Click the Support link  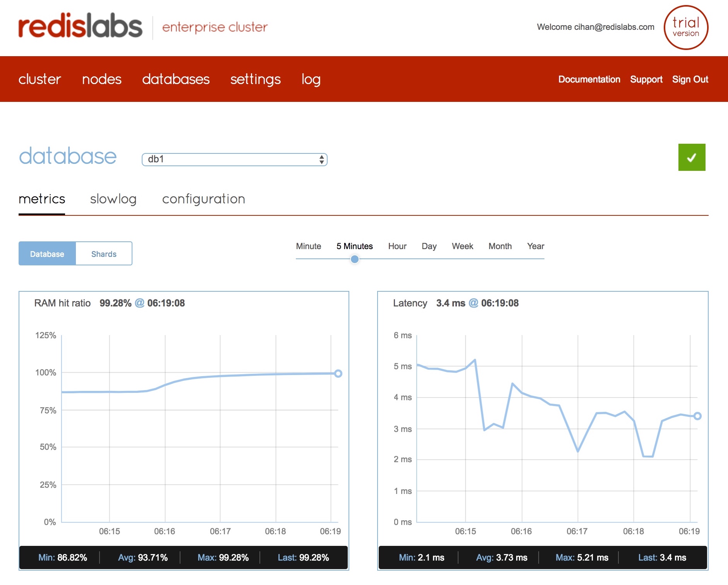click(646, 79)
